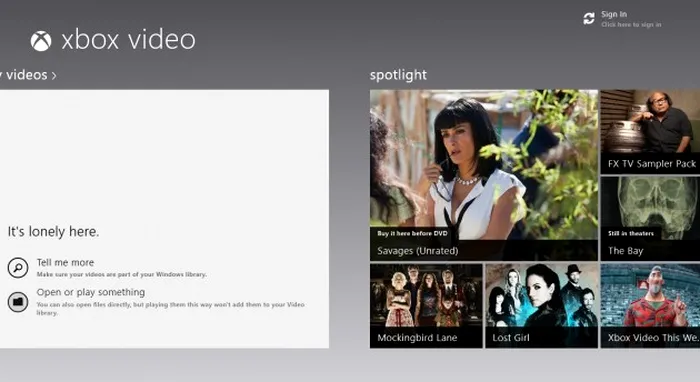Open The Bay movie tile
Image resolution: width=700 pixels, height=382 pixels.
650,219
